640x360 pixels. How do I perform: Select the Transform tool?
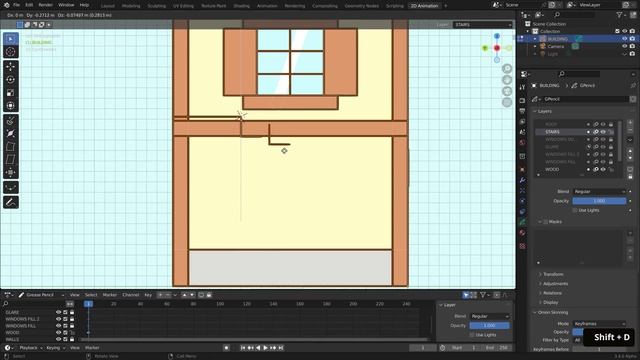[x=11, y=106]
